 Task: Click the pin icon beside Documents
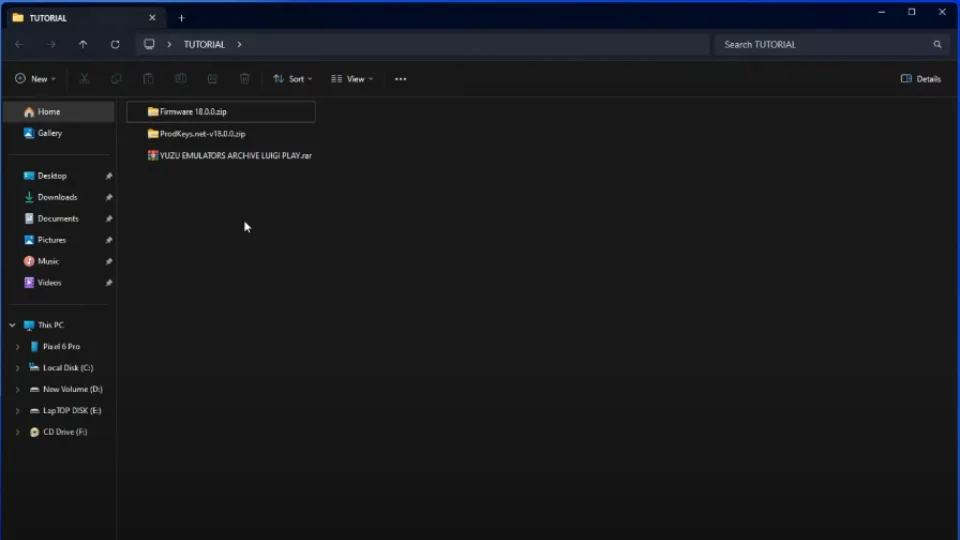108,219
